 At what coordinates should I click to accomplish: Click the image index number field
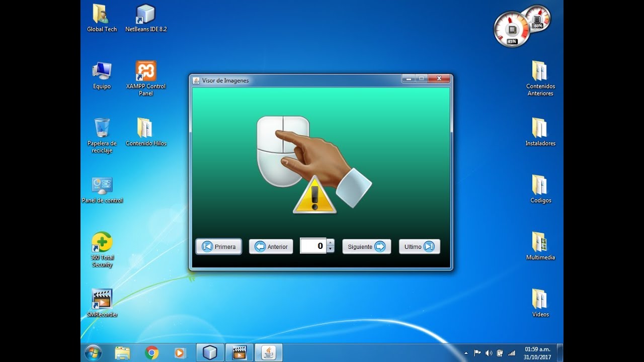(313, 246)
